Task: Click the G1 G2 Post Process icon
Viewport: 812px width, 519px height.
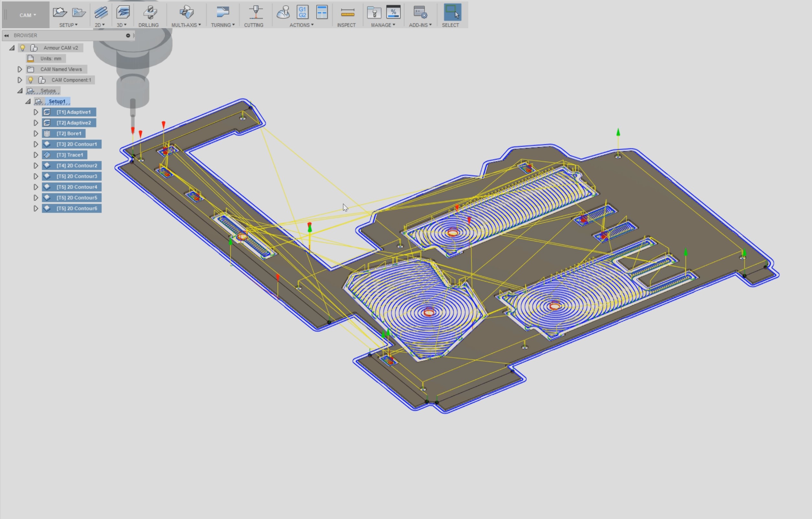Action: 303,13
